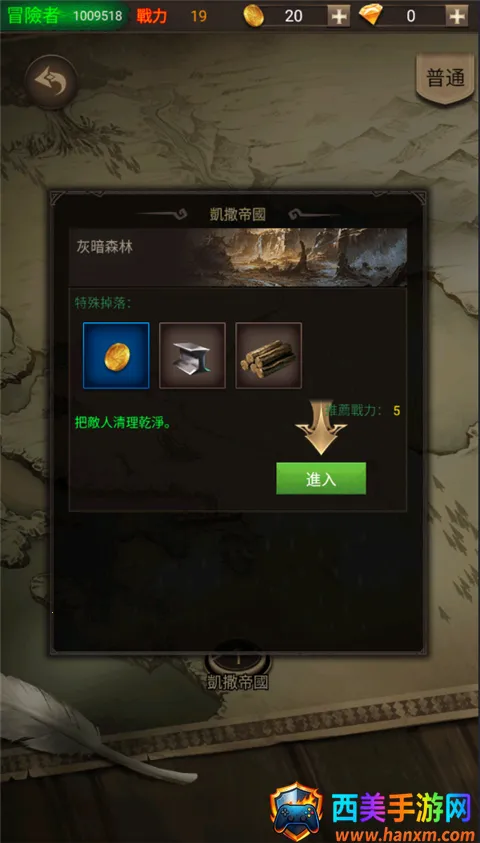Select the gold coin drop item
The image size is (480, 843).
tap(116, 355)
